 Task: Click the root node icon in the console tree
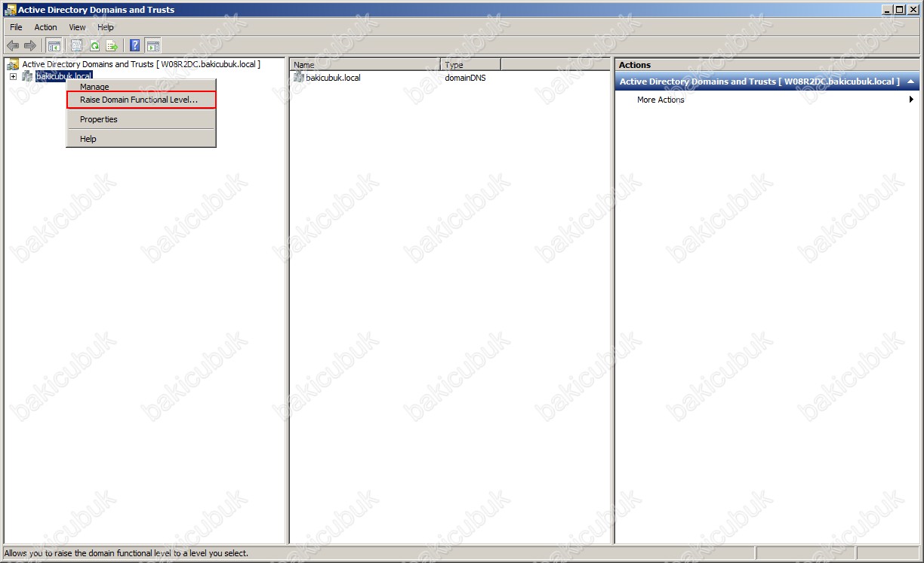13,65
